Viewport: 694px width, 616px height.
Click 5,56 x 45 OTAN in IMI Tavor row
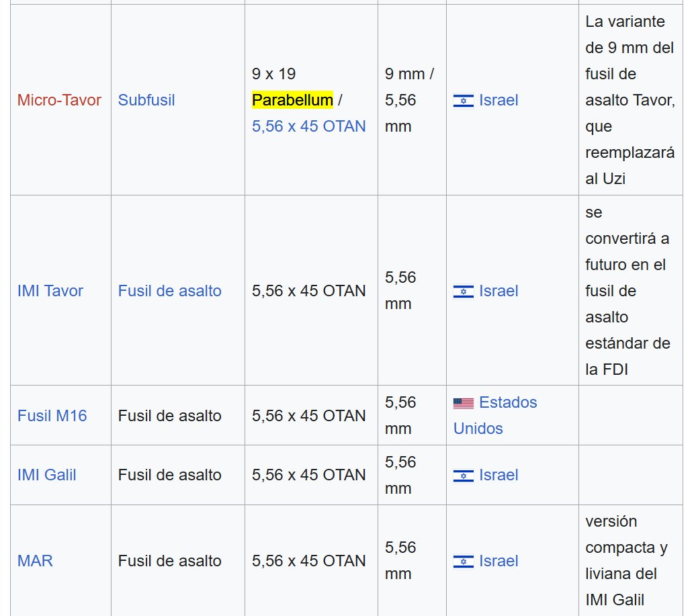coord(309,291)
